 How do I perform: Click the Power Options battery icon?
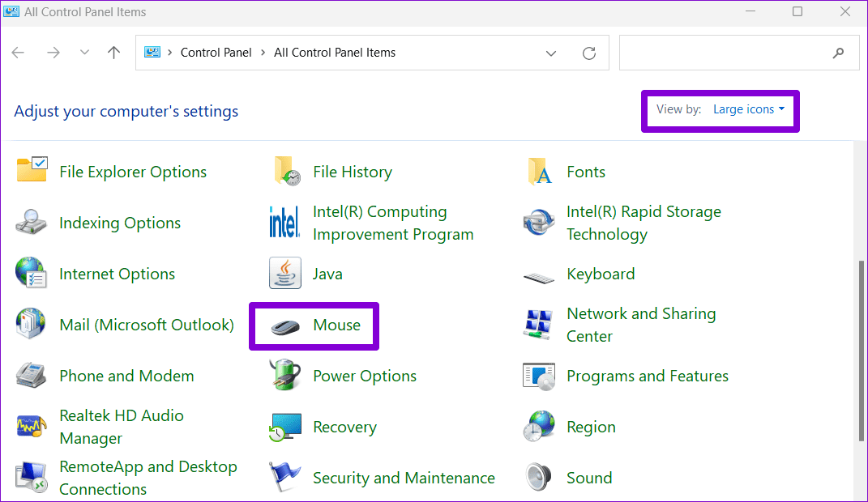[x=284, y=376]
